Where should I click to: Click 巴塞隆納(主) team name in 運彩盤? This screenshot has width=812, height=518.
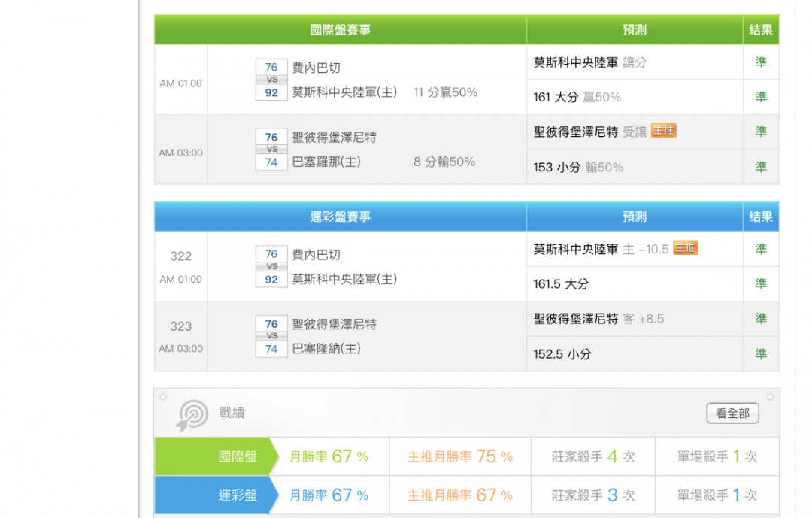tap(326, 348)
